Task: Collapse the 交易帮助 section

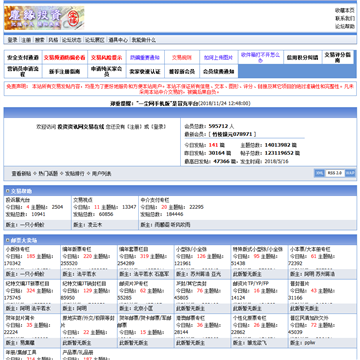Action: pos(8,191)
